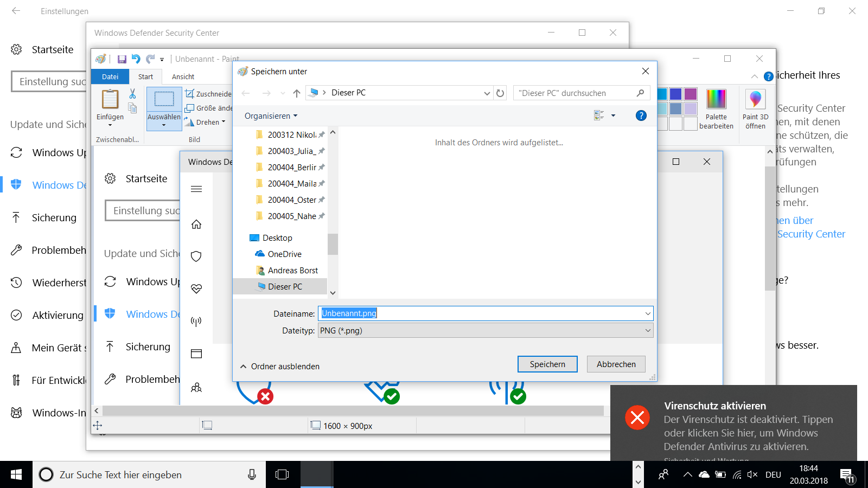The width and height of the screenshot is (868, 488).
Task: Open the address bar dropdown next to Dieser PC
Action: pyautogui.click(x=487, y=93)
